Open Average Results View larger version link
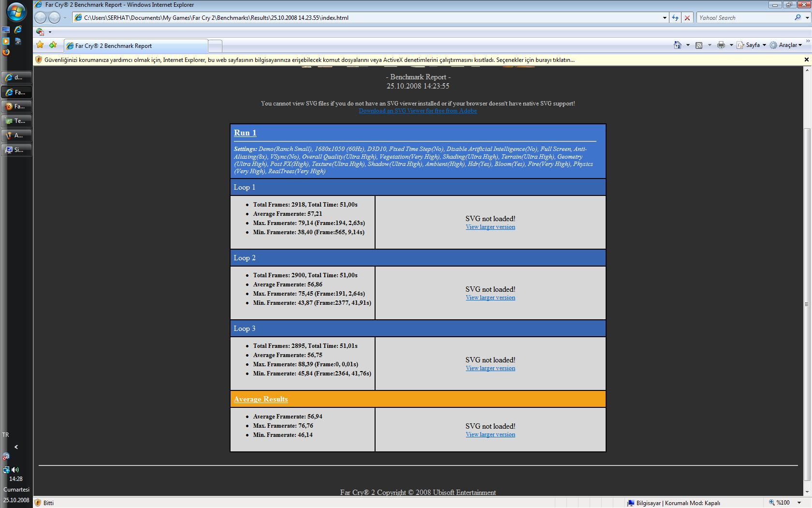The height and width of the screenshot is (508, 812). tap(490, 434)
